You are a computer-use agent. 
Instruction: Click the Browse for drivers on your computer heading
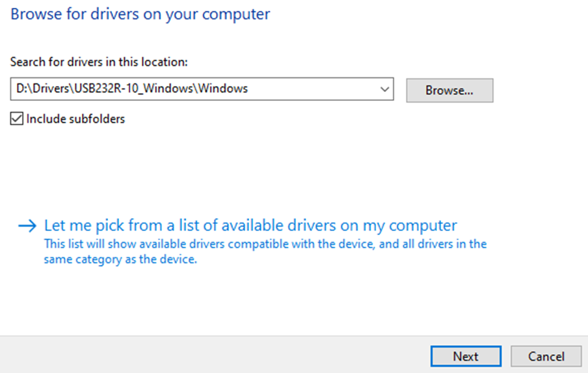[x=140, y=14]
